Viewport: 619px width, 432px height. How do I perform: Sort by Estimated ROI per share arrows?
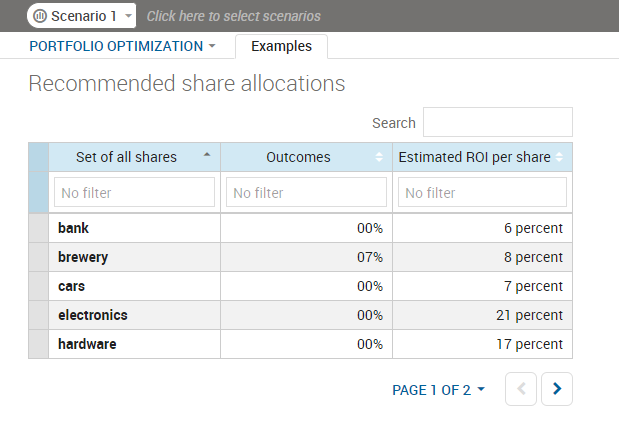(x=559, y=157)
